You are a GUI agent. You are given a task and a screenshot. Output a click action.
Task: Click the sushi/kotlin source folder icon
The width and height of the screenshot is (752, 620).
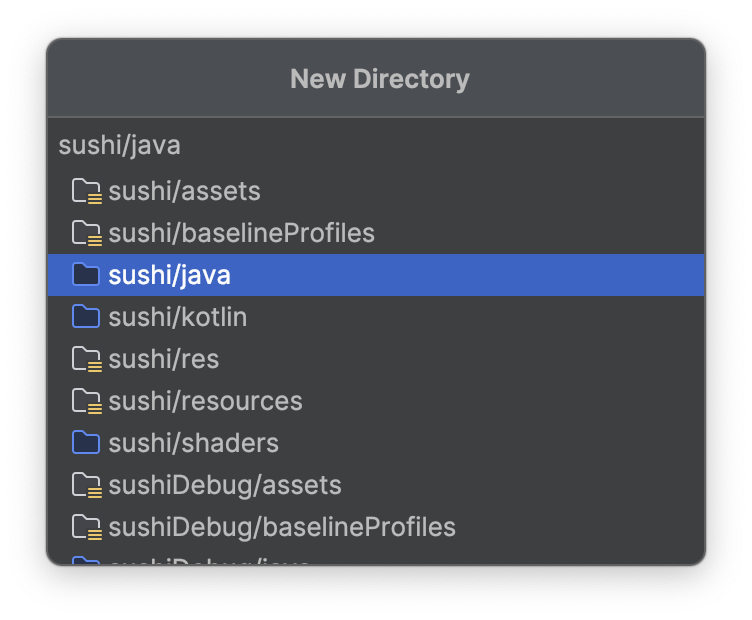(87, 317)
